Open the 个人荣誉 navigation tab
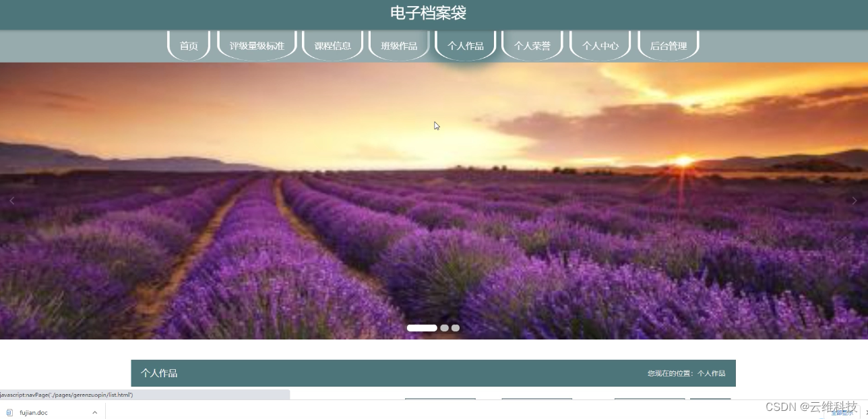This screenshot has height=419, width=868. pyautogui.click(x=532, y=46)
